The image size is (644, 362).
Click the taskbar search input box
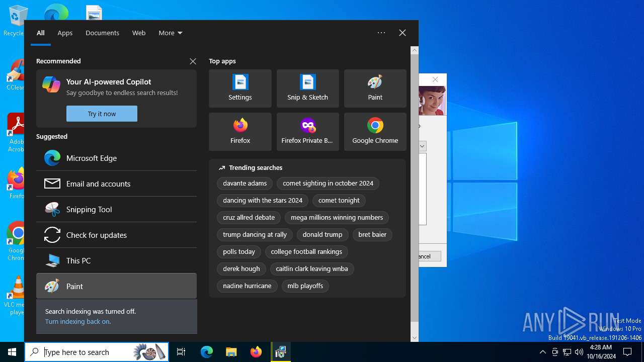[x=97, y=352]
